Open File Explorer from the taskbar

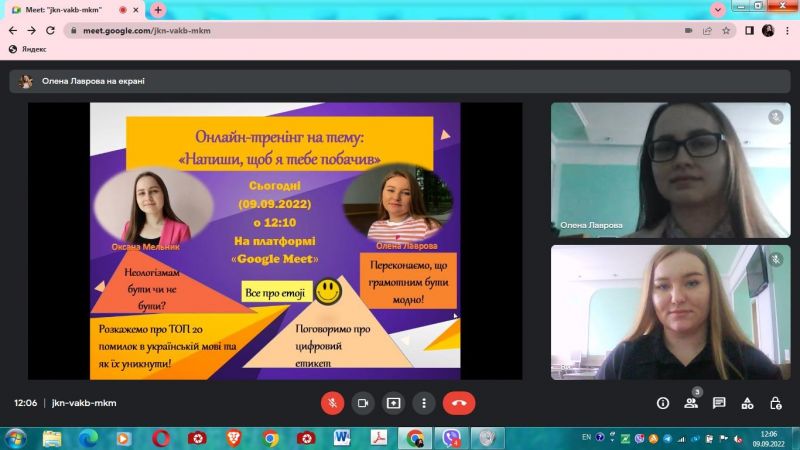point(52,439)
